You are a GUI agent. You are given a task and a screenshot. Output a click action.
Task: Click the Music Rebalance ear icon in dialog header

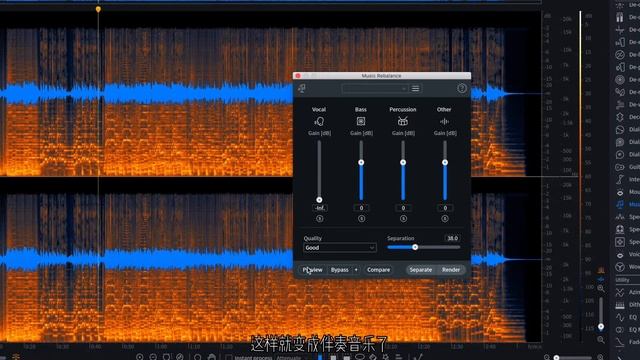(x=302, y=88)
